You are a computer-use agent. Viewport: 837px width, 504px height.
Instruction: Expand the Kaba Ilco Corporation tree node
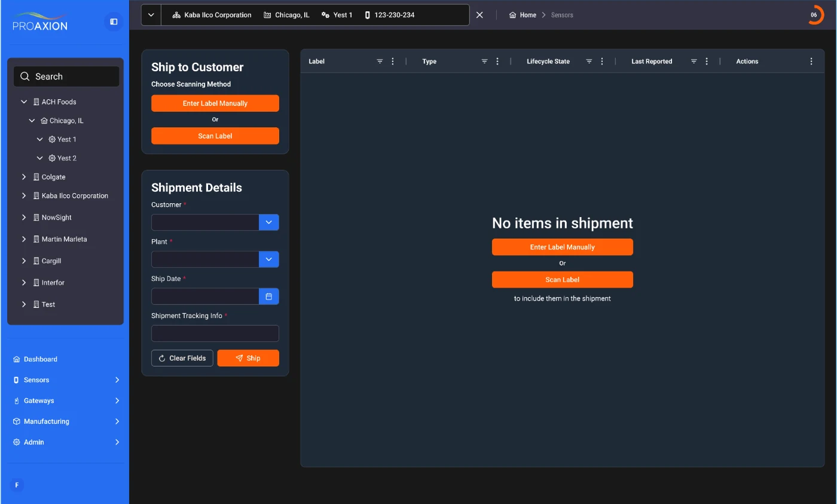coord(24,196)
